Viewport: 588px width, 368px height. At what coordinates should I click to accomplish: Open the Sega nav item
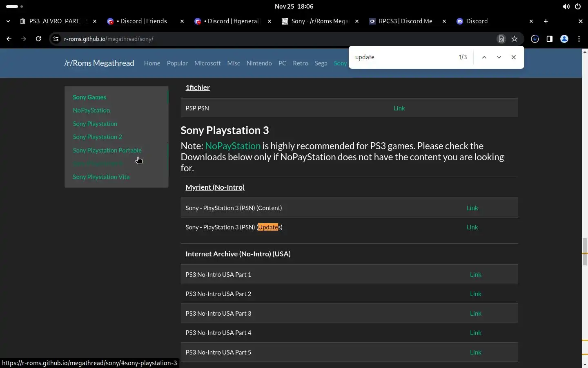pyautogui.click(x=321, y=63)
